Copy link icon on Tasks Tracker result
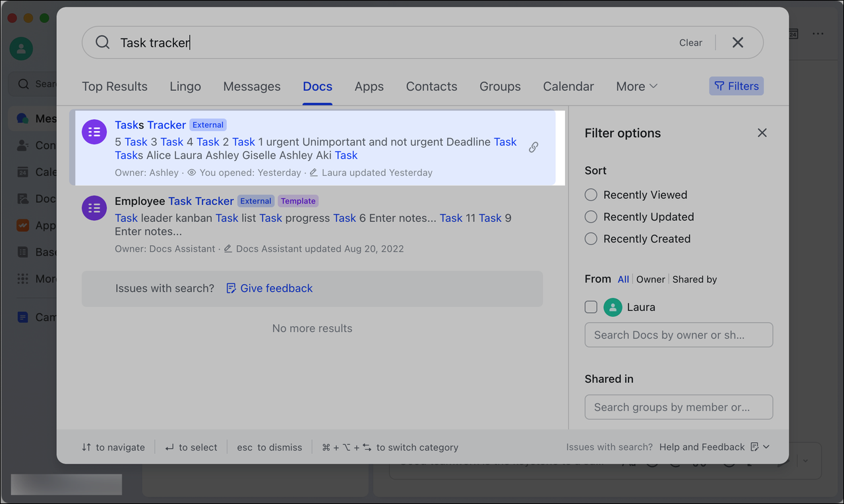 coord(533,148)
